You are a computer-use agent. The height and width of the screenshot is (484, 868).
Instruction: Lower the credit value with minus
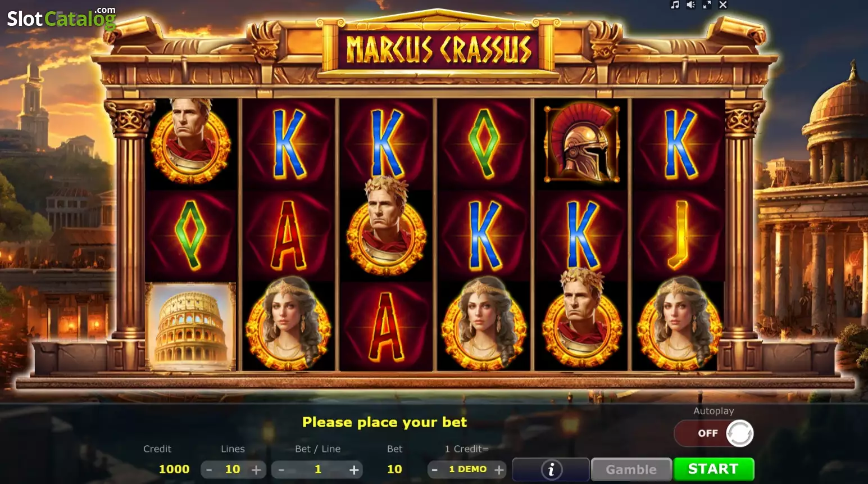[434, 469]
